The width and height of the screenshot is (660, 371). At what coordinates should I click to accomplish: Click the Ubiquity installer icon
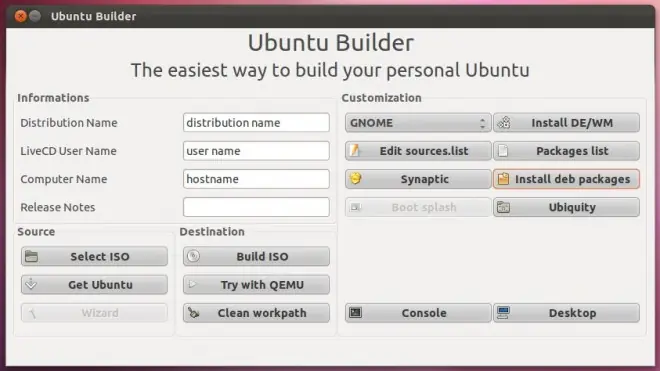point(503,207)
